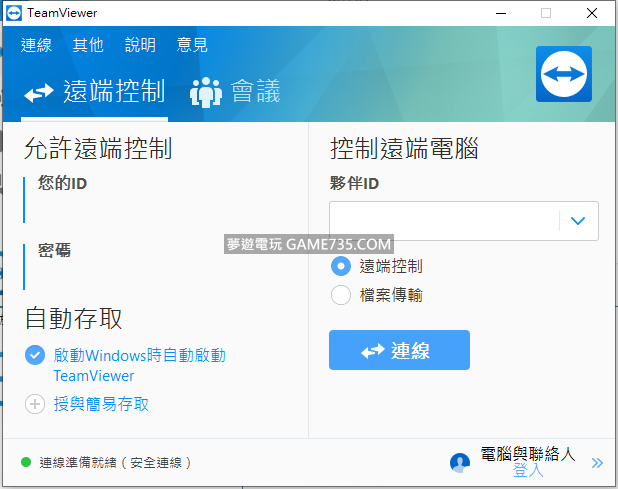Click the 登入 sign-in link

click(x=528, y=469)
